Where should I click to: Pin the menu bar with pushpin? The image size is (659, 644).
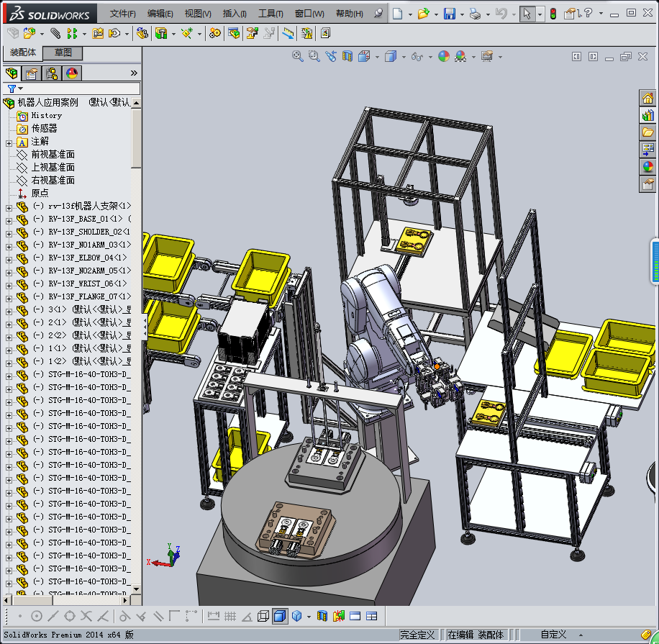point(378,14)
